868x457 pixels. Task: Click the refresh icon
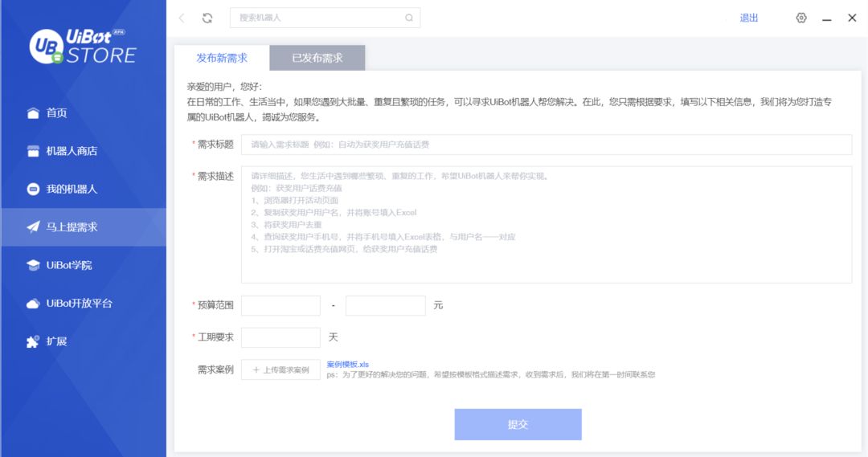pyautogui.click(x=207, y=18)
